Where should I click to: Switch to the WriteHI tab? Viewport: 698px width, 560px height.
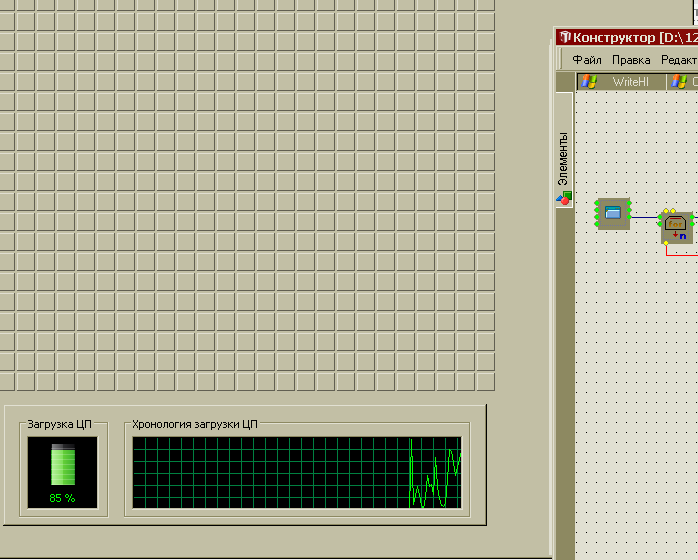click(x=630, y=81)
